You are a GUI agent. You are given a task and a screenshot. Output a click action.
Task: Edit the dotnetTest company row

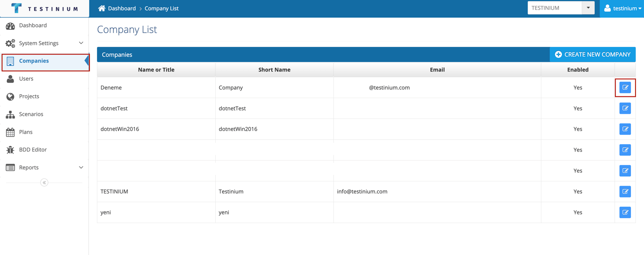click(625, 108)
